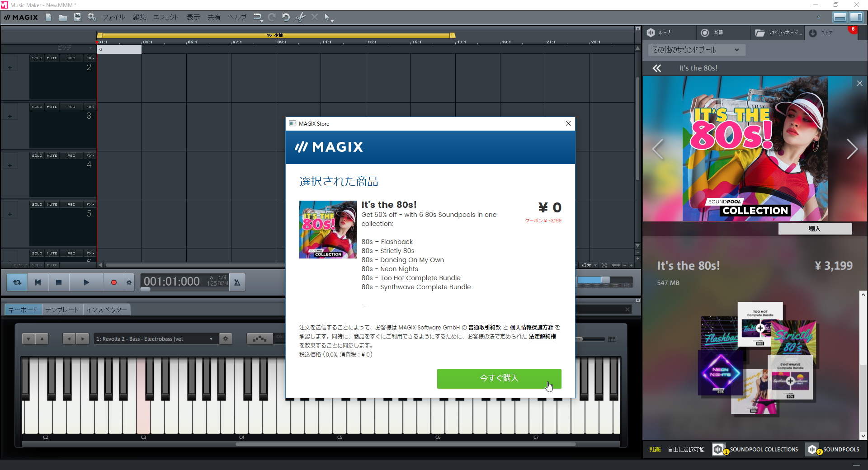This screenshot has width=868, height=470.
Task: Click the 購入 button under the banner
Action: click(815, 229)
